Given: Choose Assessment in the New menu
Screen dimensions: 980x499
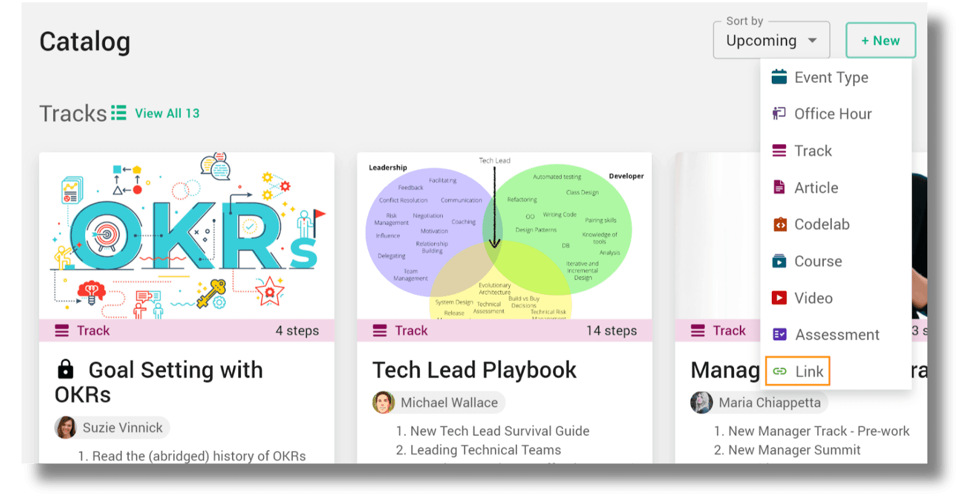Looking at the screenshot, I should (835, 335).
